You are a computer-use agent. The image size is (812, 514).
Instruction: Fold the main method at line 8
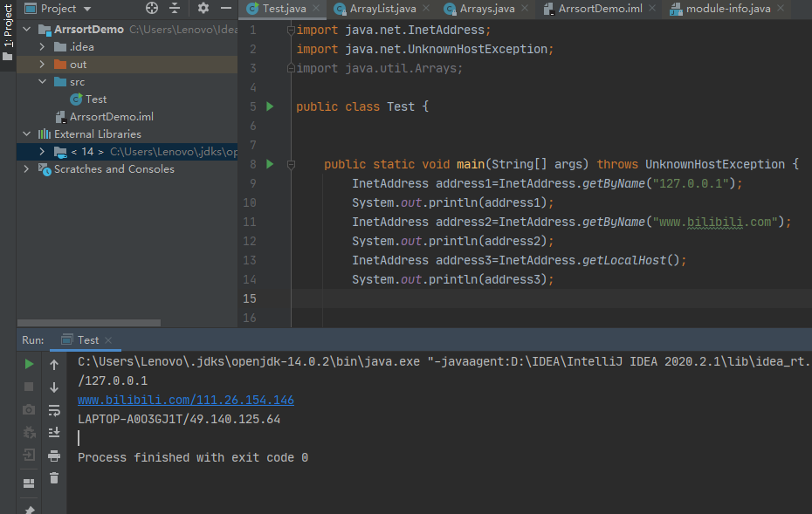click(291, 165)
